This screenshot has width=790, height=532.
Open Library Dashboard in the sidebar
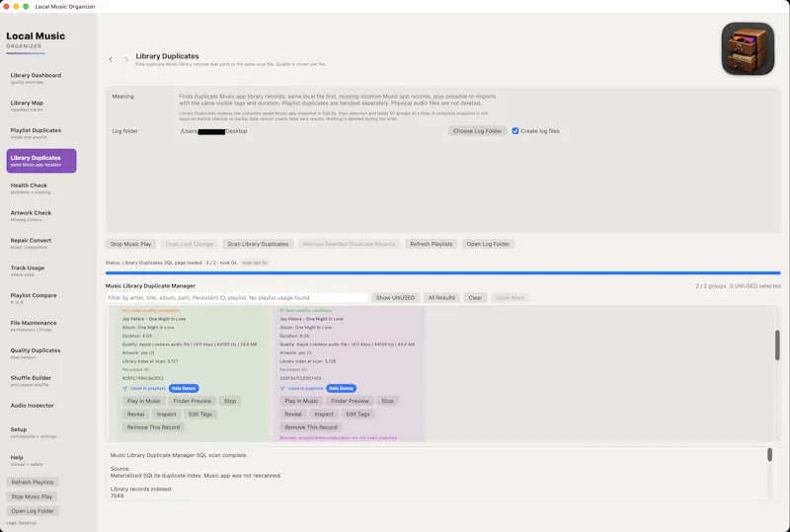(x=41, y=78)
